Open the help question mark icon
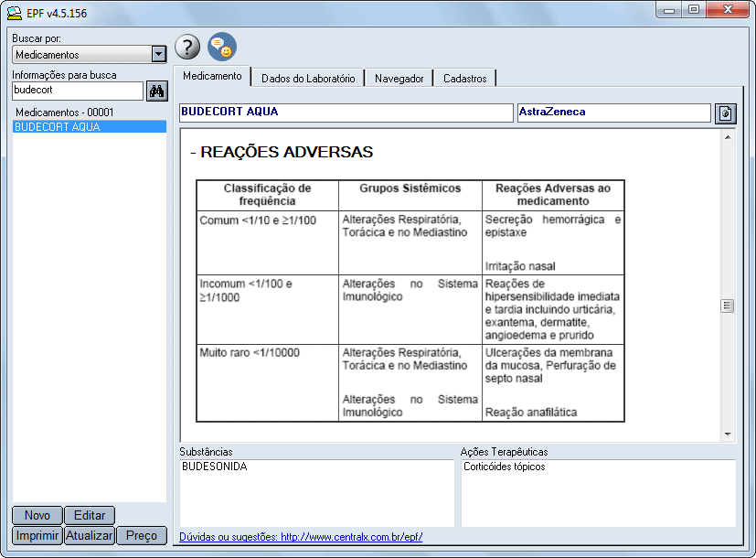Viewport: 756px width, 558px height. point(187,47)
